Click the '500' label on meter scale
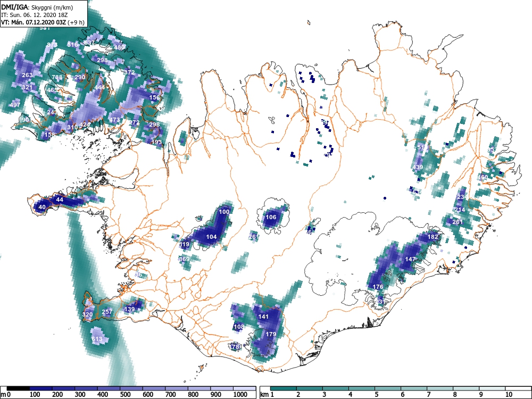Viewport: 532px width, 399px height. pyautogui.click(x=126, y=395)
